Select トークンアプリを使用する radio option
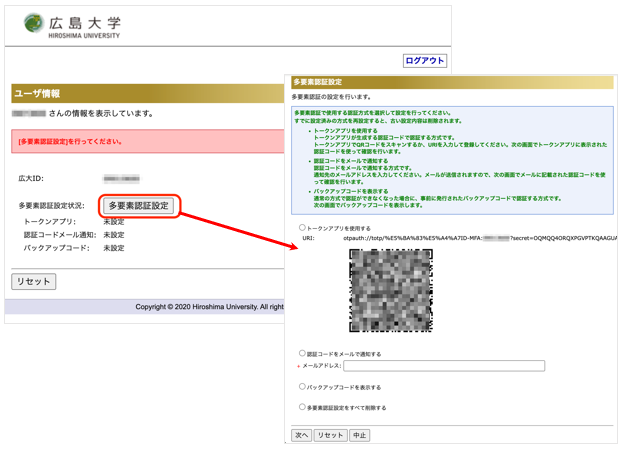 coord(302,228)
